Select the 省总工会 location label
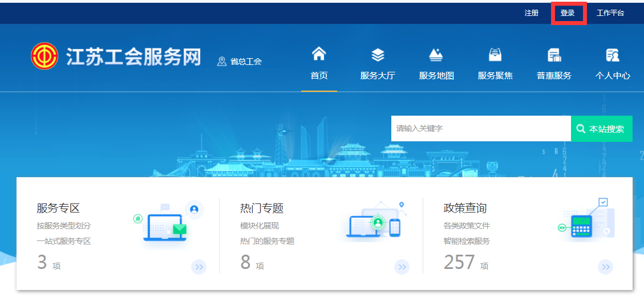This screenshot has height=302, width=644. (246, 62)
